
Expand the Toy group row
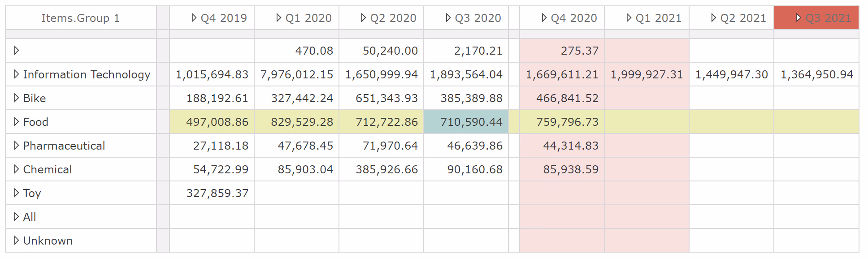coord(17,193)
